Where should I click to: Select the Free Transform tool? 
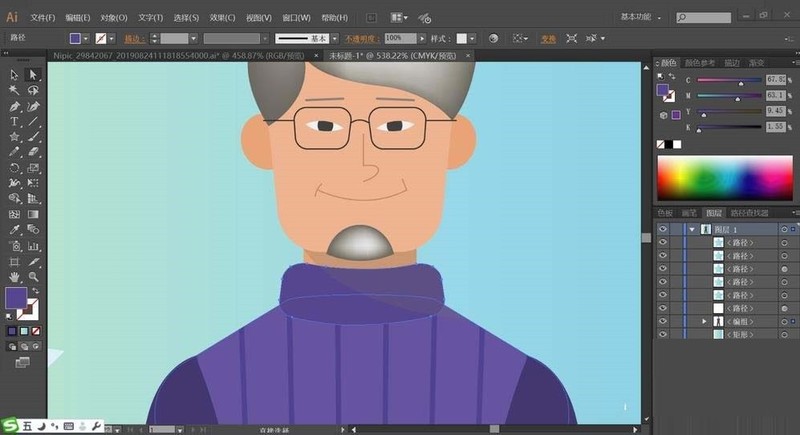pos(33,183)
